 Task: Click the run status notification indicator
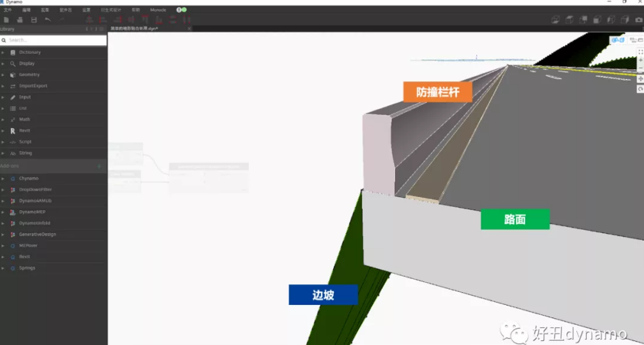182,10
